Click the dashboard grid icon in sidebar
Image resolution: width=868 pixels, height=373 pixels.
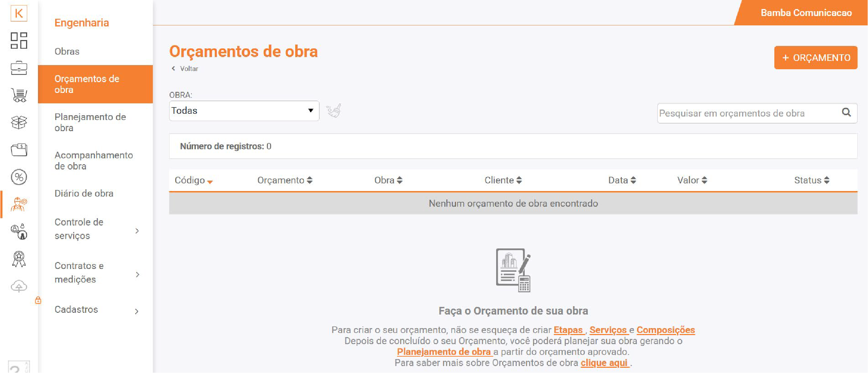19,40
